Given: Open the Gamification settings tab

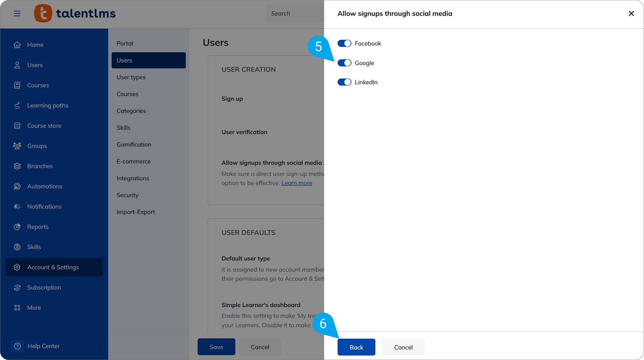Looking at the screenshot, I should click(149, 145).
